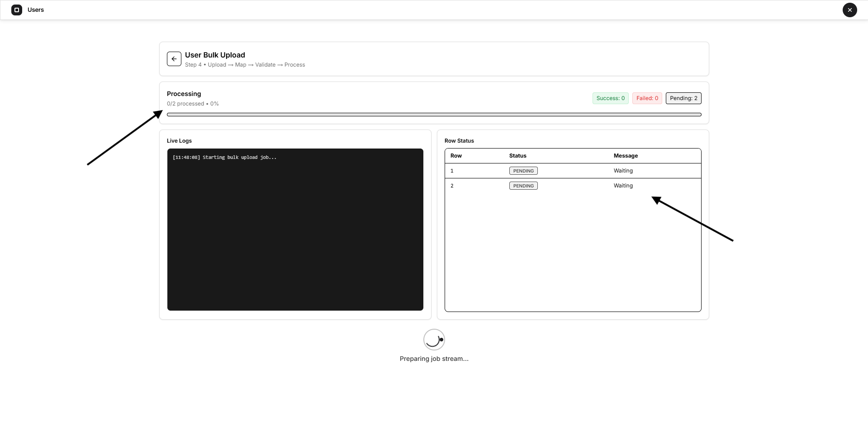Click the Status column header

click(x=518, y=156)
